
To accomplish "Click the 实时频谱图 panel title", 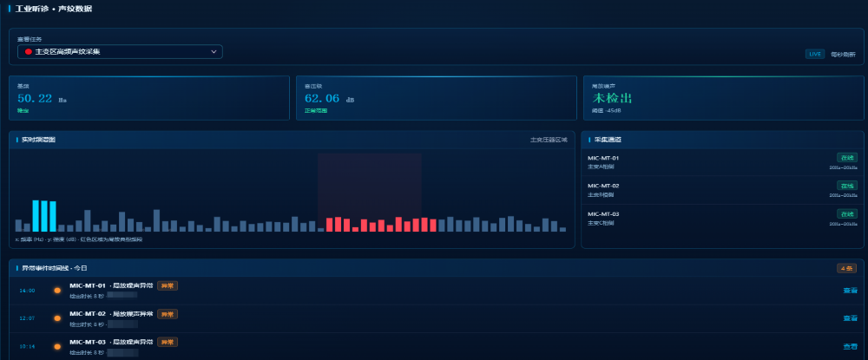I will tap(38, 140).
